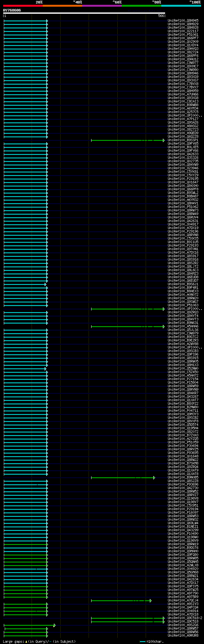Select the UniRef100_B9N631 hit label
Screen dimensions: 204x644
[183, 323]
